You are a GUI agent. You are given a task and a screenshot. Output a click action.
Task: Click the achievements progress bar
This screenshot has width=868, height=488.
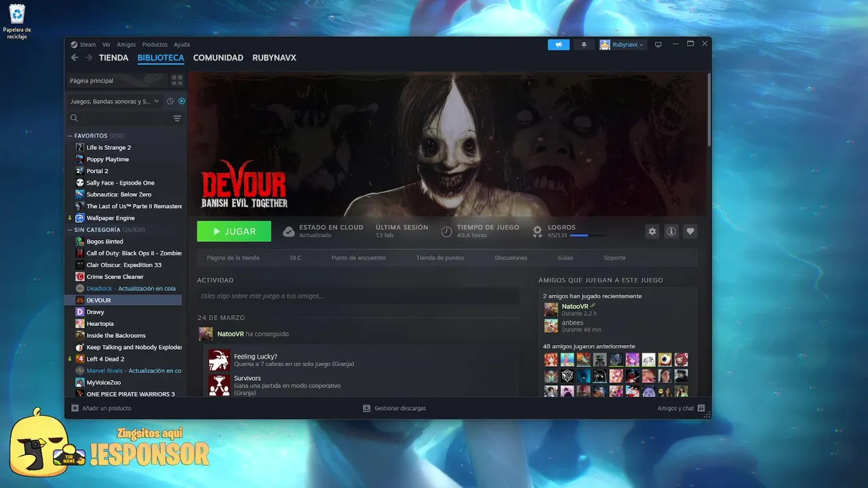pyautogui.click(x=588, y=235)
